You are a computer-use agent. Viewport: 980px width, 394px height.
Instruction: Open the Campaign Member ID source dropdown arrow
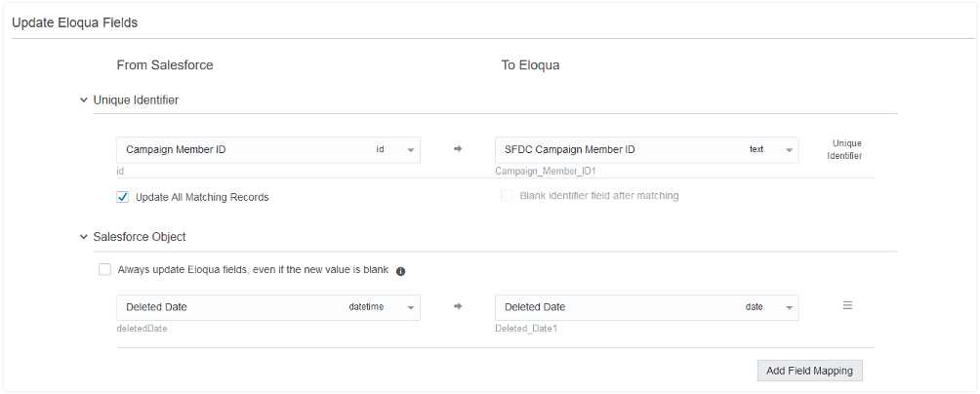click(x=410, y=150)
